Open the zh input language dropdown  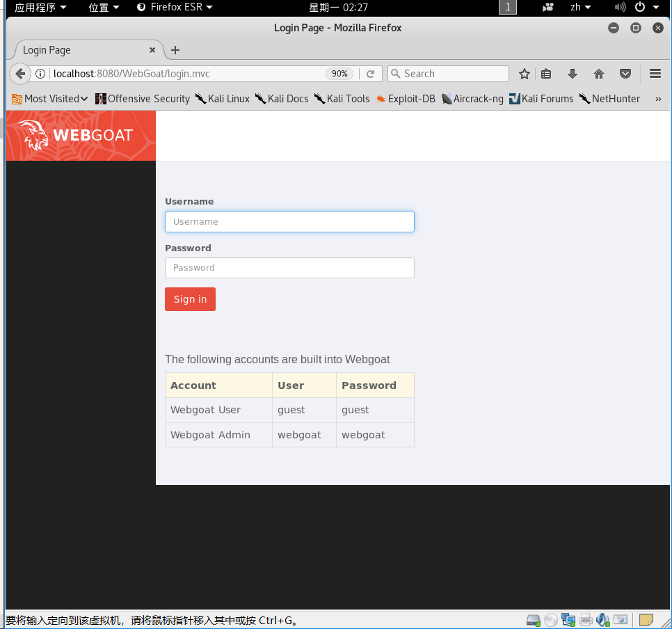[581, 7]
